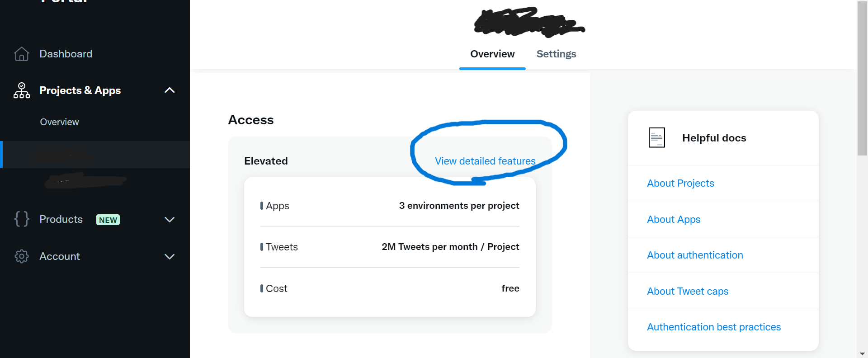This screenshot has height=358, width=868.
Task: Switch to the Settings tab
Action: pyautogui.click(x=556, y=54)
